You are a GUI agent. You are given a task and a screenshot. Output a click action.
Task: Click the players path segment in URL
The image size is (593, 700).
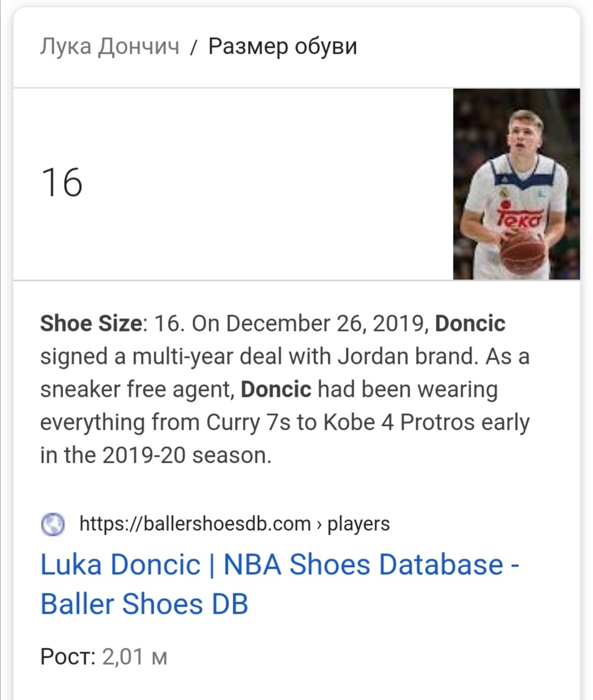pyautogui.click(x=359, y=524)
